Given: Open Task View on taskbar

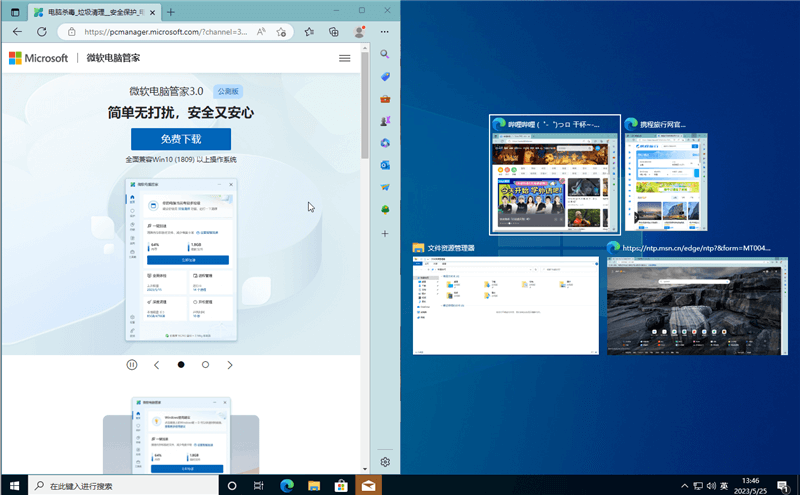Looking at the screenshot, I should (x=259, y=485).
